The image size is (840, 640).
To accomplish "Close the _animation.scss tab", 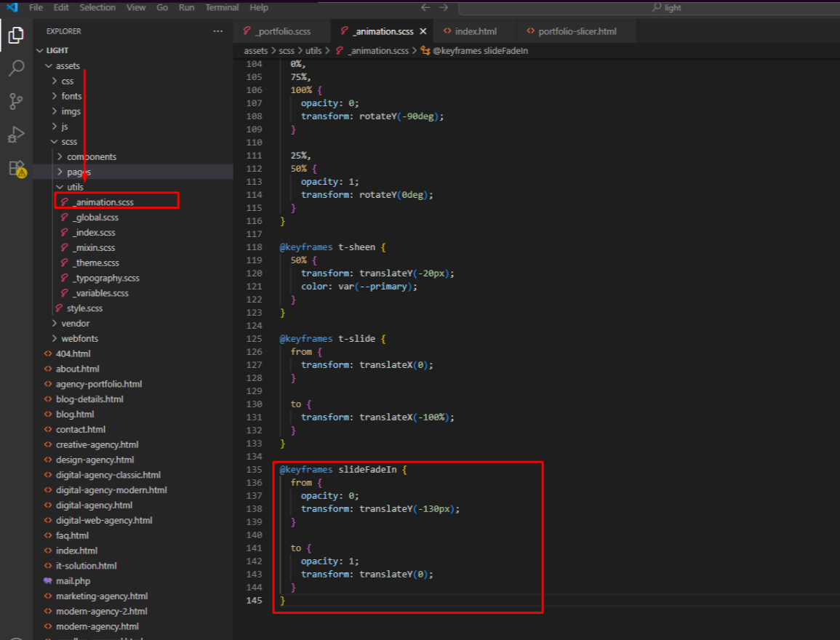I will [423, 31].
